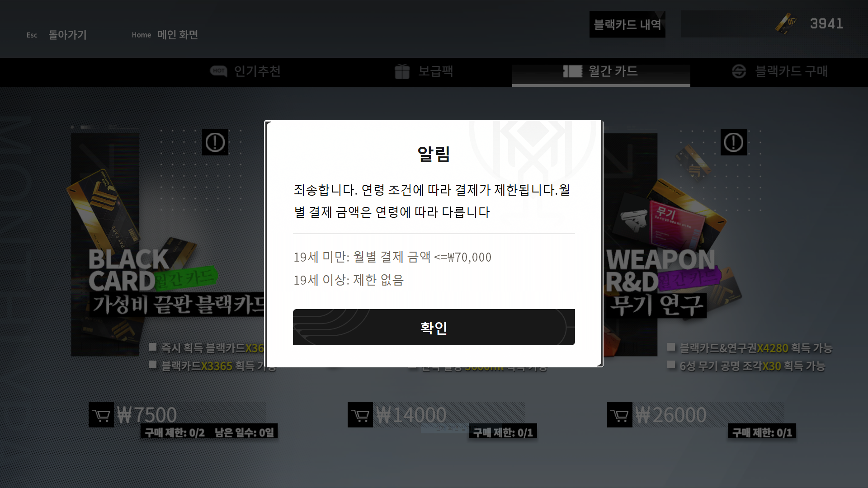Click the 가성비 끝판 블랙카드 banner
This screenshot has width=868, height=488.
click(177, 304)
